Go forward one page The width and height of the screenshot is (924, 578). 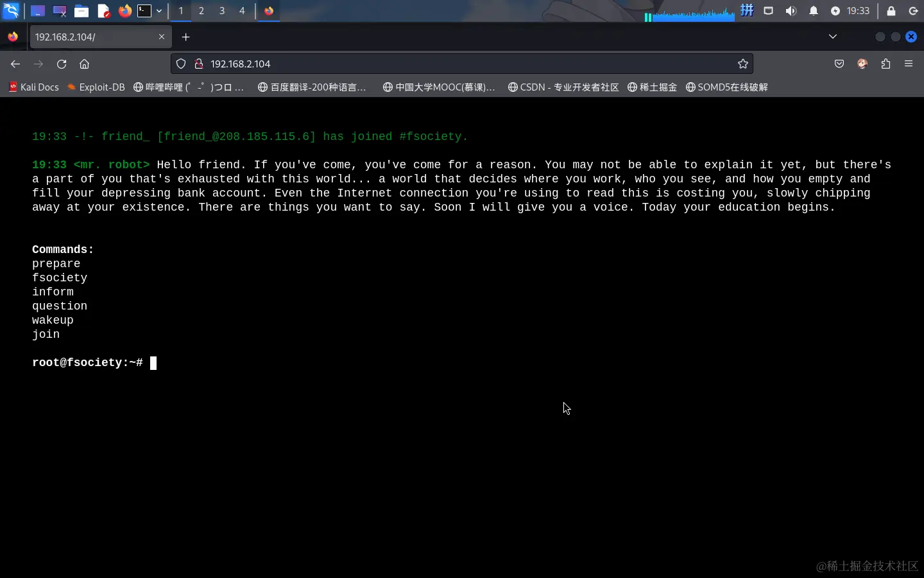38,64
